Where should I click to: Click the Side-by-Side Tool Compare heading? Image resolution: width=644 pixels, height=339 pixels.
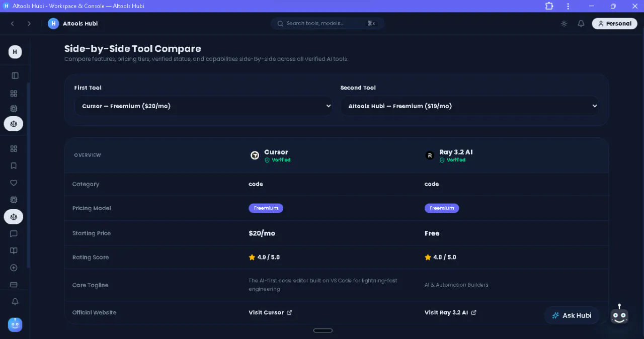[x=133, y=49]
